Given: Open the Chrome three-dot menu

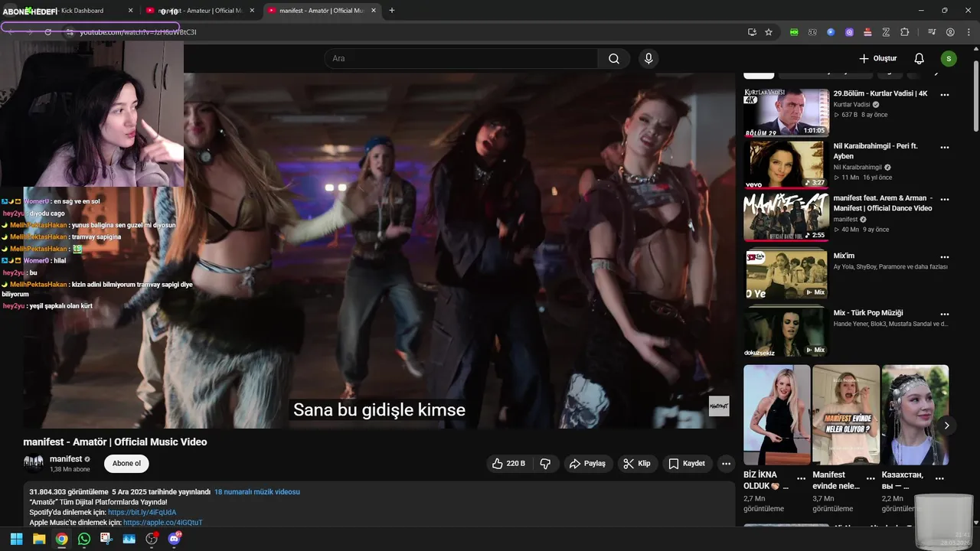Looking at the screenshot, I should pos(969,32).
